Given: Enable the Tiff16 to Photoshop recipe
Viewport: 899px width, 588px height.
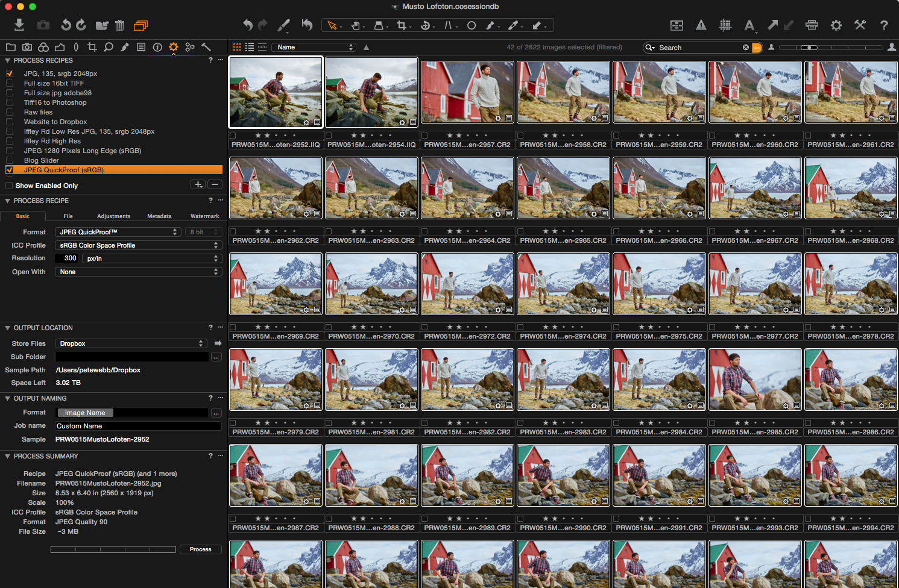Looking at the screenshot, I should [10, 102].
